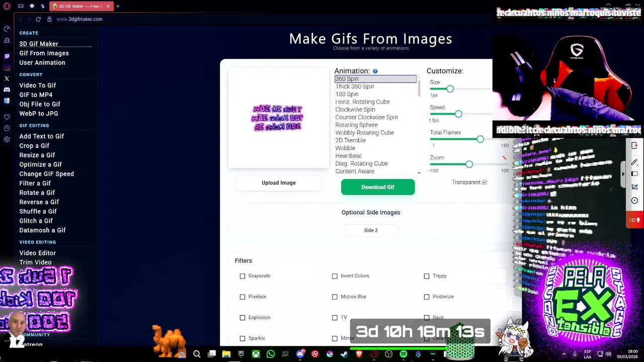Select the pencil draw tool on capture toolbar

[634, 162]
